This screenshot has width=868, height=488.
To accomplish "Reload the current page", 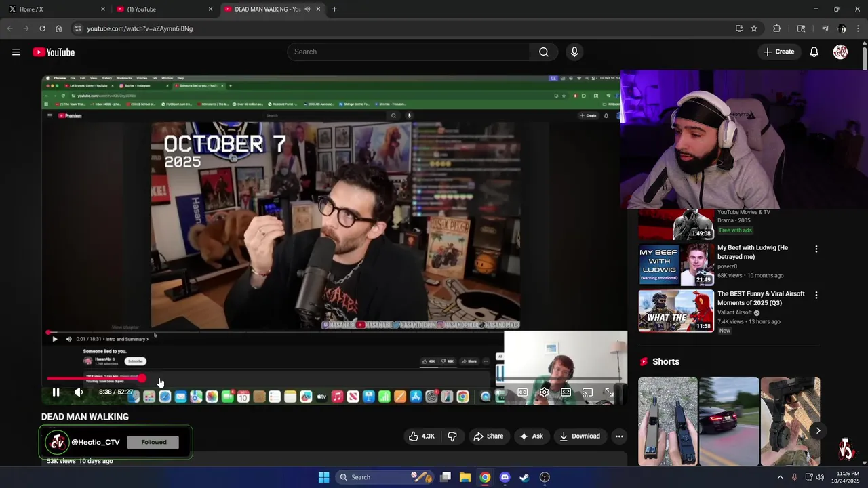I will point(42,28).
